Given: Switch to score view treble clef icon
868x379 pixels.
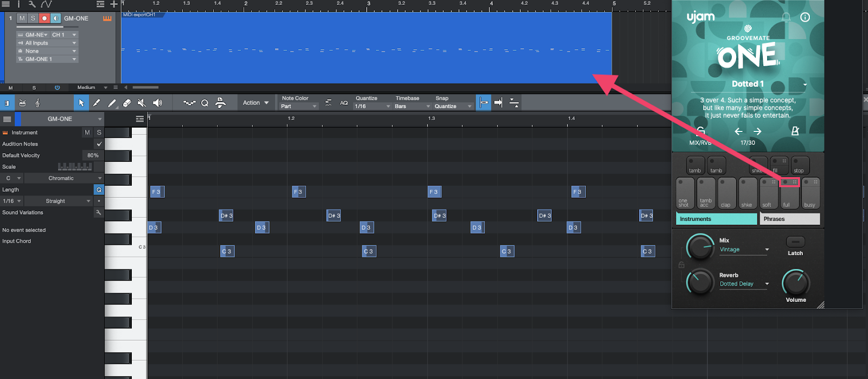Looking at the screenshot, I should (x=37, y=103).
